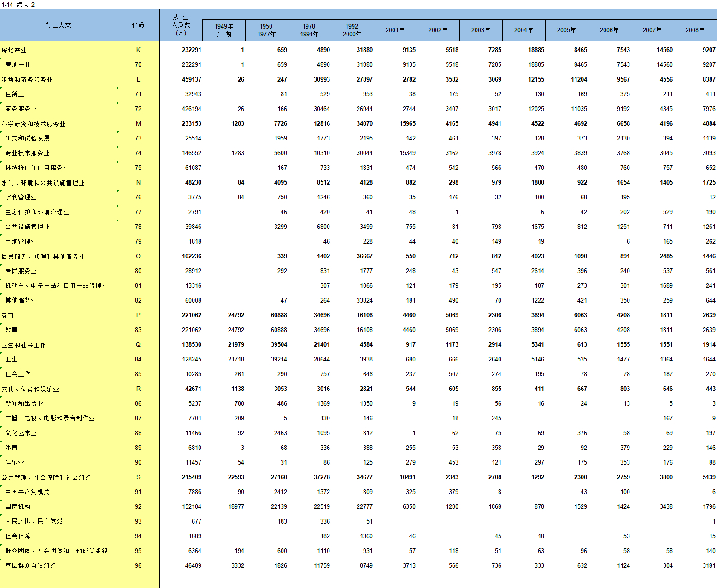717x588 pixels.
Task: Click the 居民服务、修理和其他服务业 row label
Action: click(43, 256)
